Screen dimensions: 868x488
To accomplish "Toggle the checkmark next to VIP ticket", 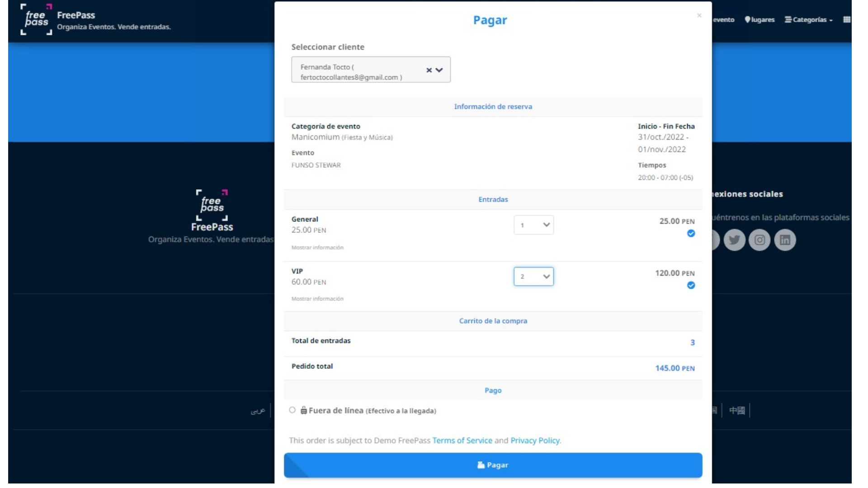I will tap(691, 285).
